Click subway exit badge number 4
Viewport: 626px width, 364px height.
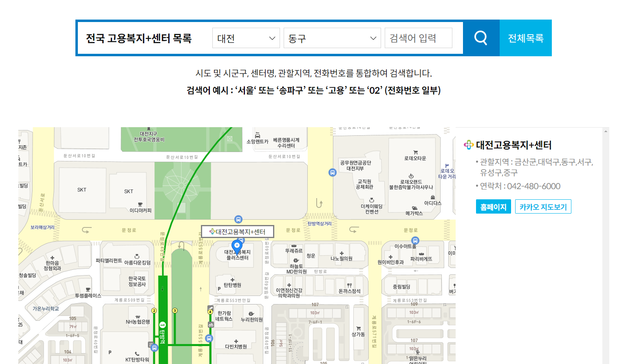click(210, 311)
